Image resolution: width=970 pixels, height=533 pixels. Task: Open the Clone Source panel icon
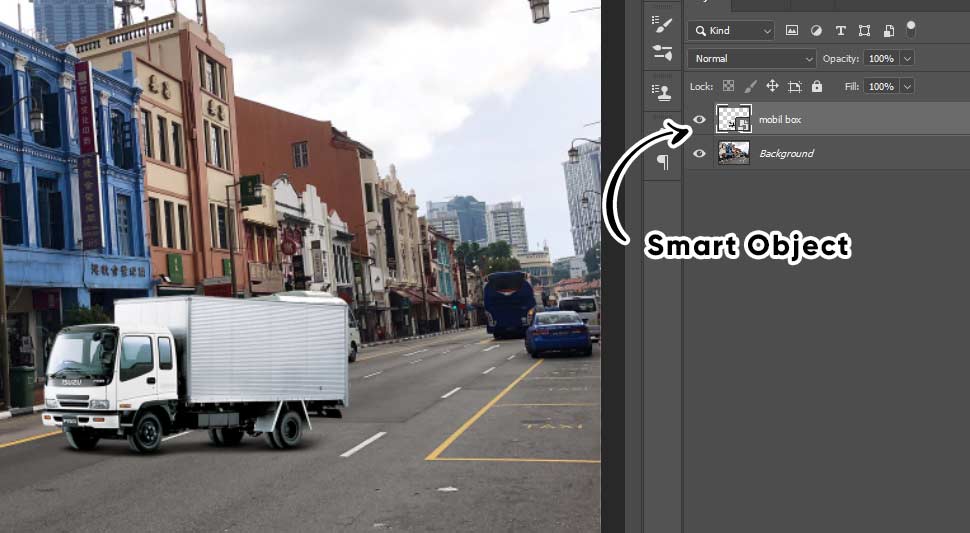(662, 92)
